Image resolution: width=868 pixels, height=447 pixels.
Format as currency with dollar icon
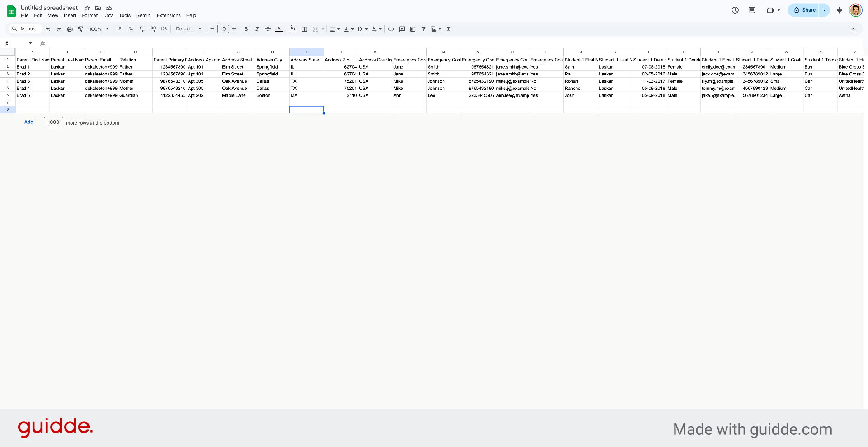[x=120, y=29]
